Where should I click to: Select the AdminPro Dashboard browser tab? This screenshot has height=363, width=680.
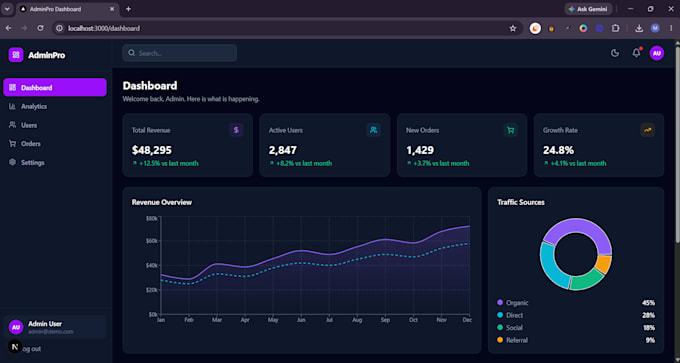pos(67,9)
